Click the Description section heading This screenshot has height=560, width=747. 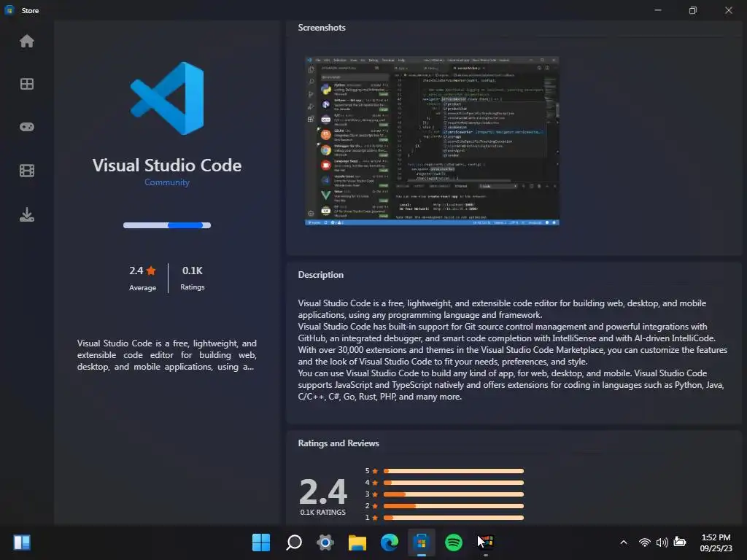(x=321, y=275)
